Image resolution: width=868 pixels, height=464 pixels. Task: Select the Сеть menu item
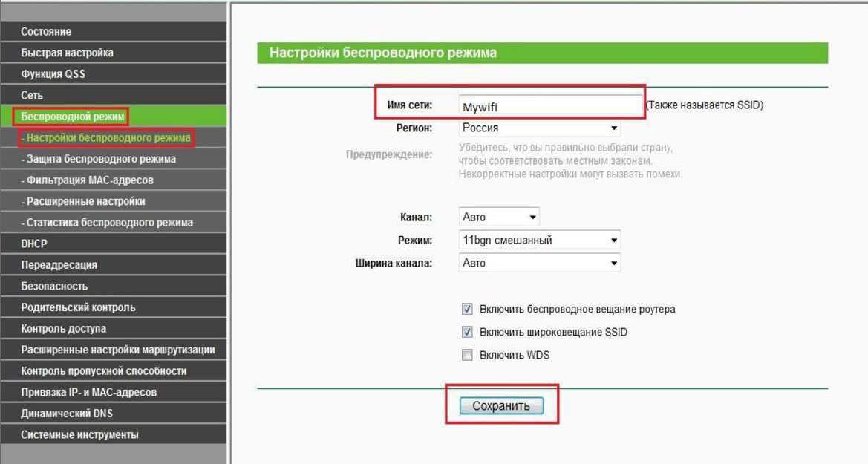pyautogui.click(x=32, y=96)
